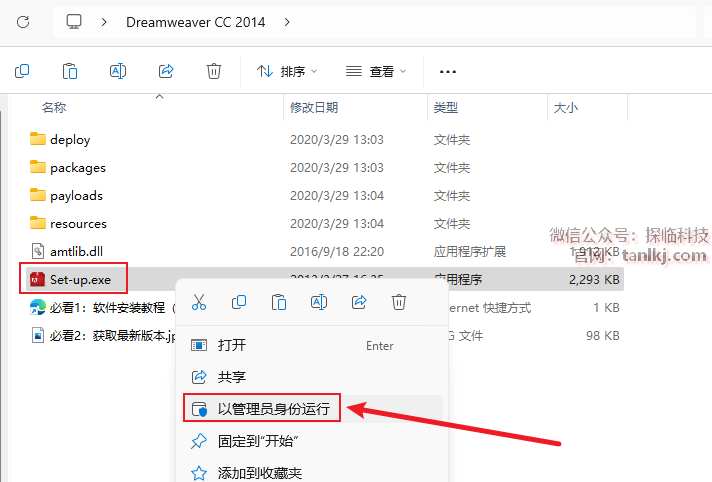Sort by the 类型 column header
Viewport: 712px width, 482px height.
[445, 108]
